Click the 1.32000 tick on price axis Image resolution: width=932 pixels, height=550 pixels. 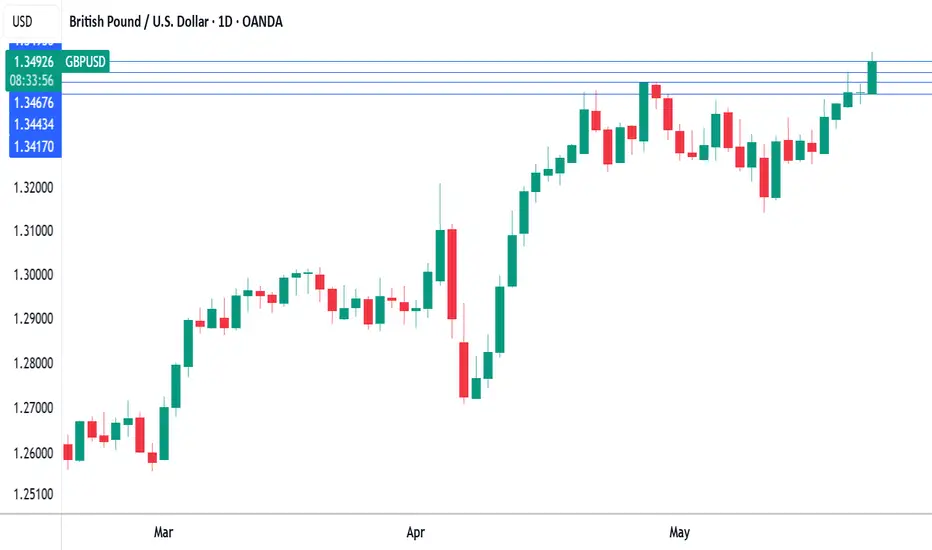[33, 188]
